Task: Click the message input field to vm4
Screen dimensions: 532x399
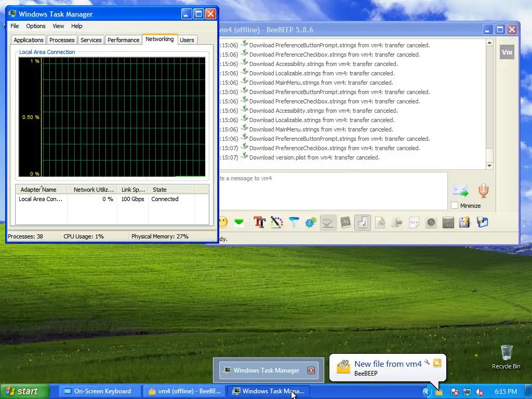Action: tap(333, 191)
